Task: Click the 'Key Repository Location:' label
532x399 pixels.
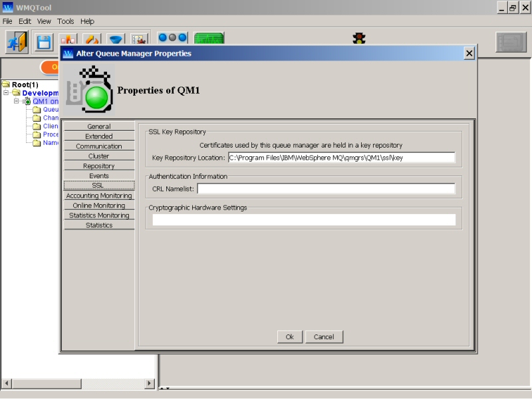Action: tap(189, 158)
